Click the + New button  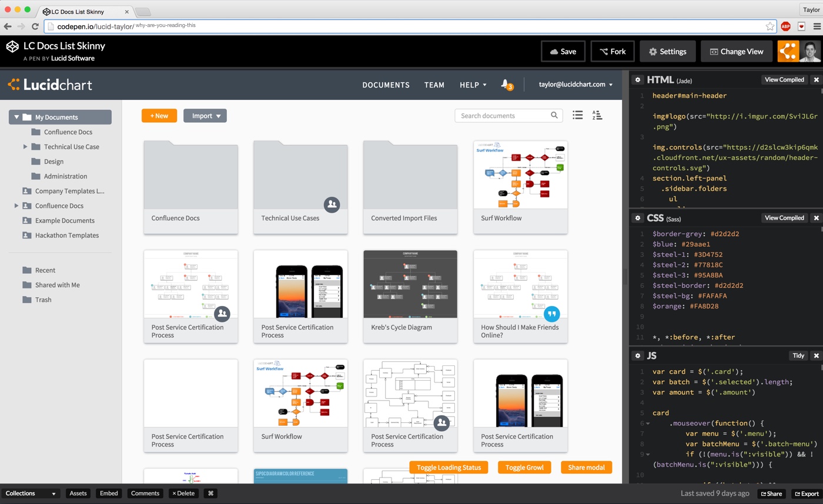coord(159,116)
